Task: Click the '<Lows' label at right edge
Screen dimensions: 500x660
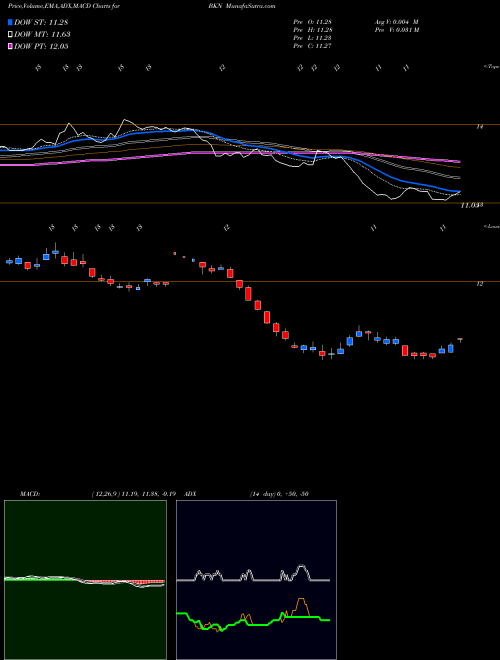Action: (x=492, y=226)
